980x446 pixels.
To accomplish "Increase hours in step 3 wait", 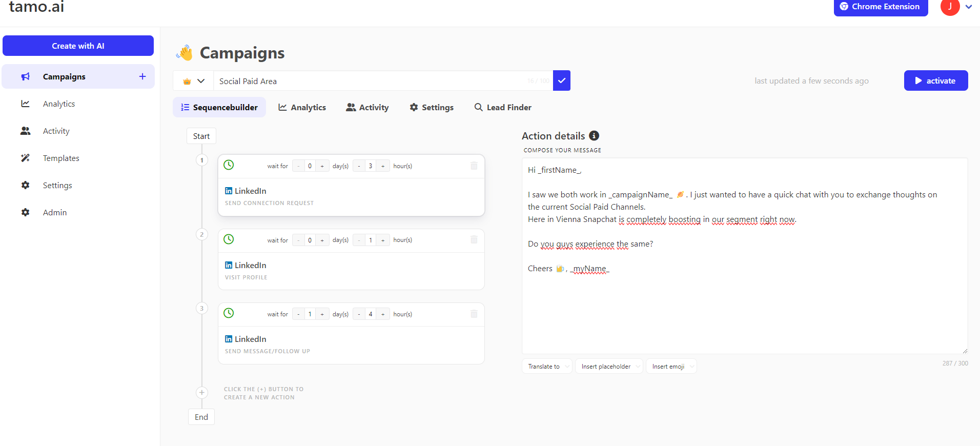I will point(383,314).
